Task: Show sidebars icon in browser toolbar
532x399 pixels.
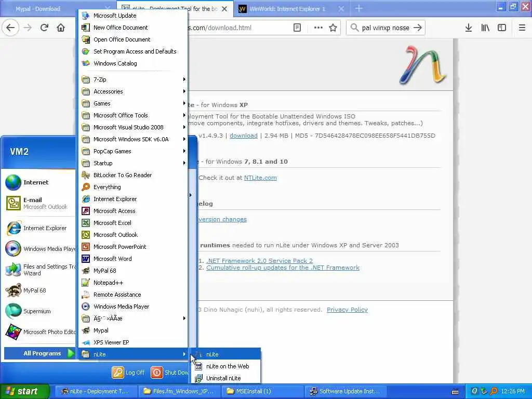Action: pyautogui.click(x=502, y=28)
